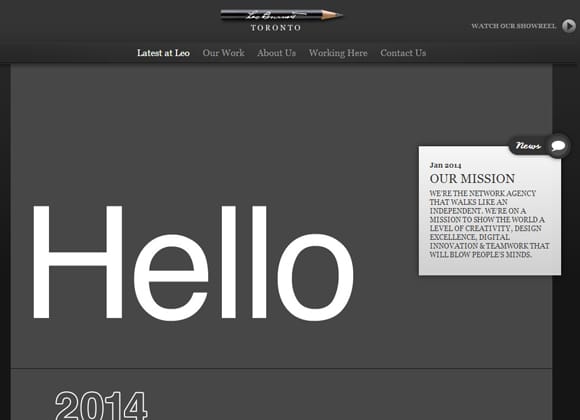This screenshot has width=580, height=420.
Task: Open the Working Here section
Action: click(x=338, y=53)
